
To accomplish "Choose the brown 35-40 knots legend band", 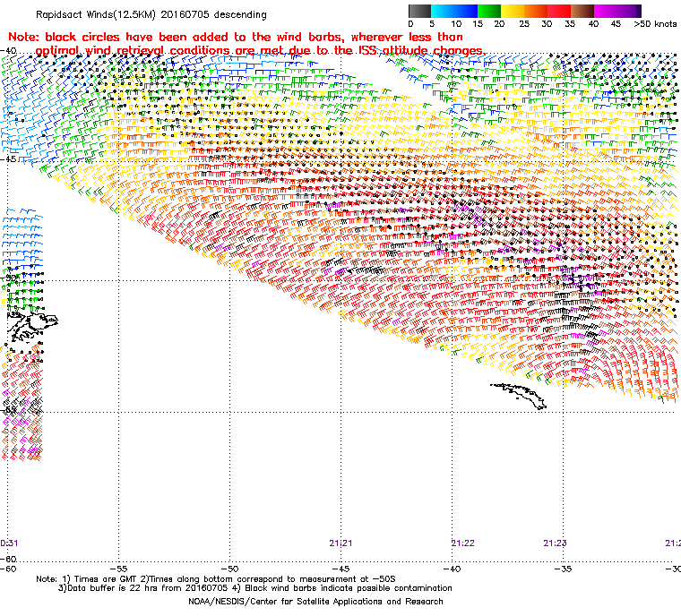I will (x=582, y=11).
